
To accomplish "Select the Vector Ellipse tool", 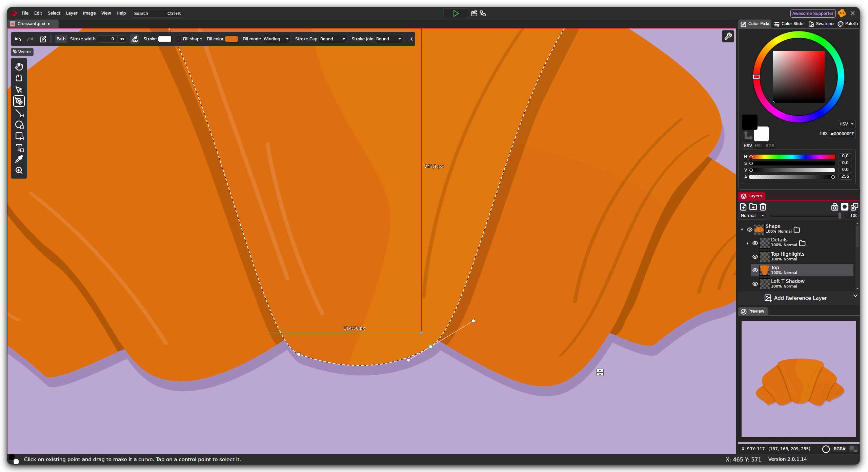I will [19, 124].
